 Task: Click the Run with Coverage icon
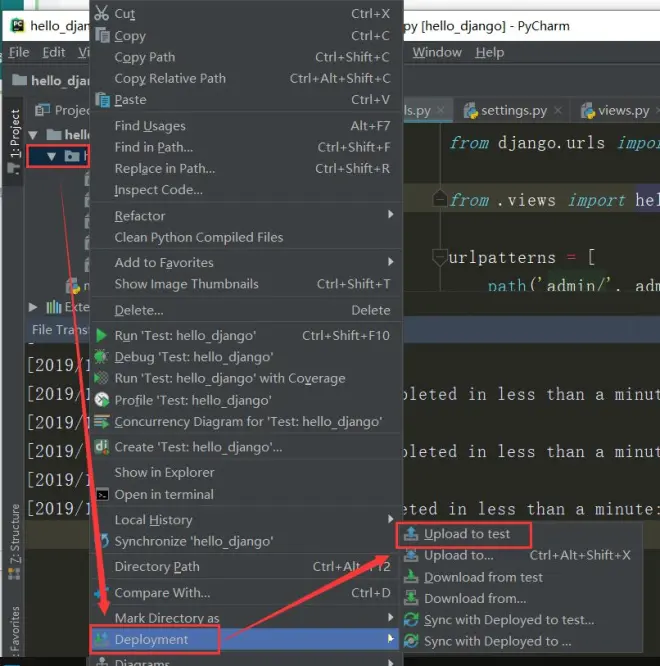point(101,378)
